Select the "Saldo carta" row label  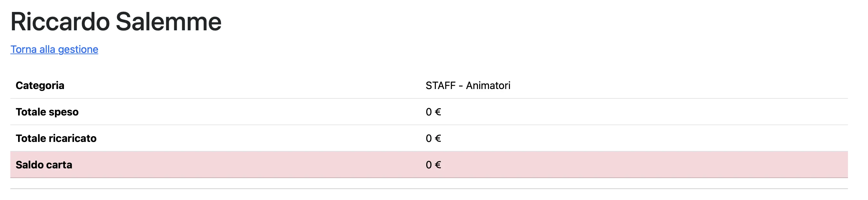[44, 165]
